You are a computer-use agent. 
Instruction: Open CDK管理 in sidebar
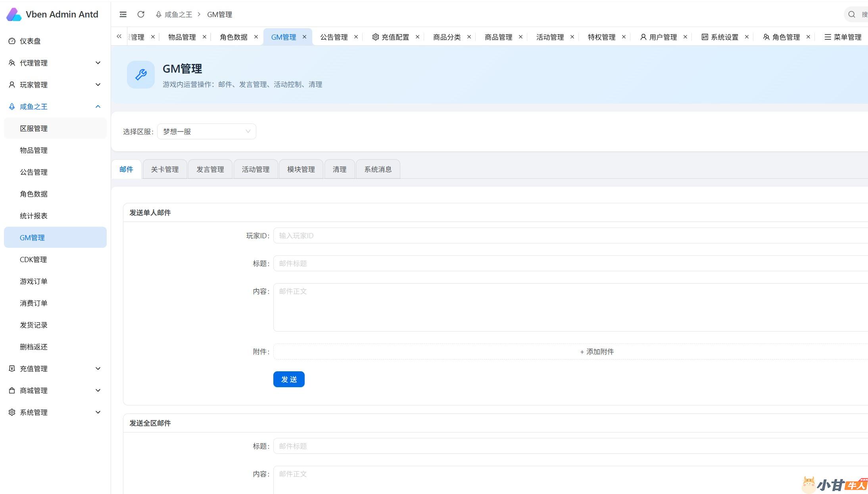coord(56,259)
